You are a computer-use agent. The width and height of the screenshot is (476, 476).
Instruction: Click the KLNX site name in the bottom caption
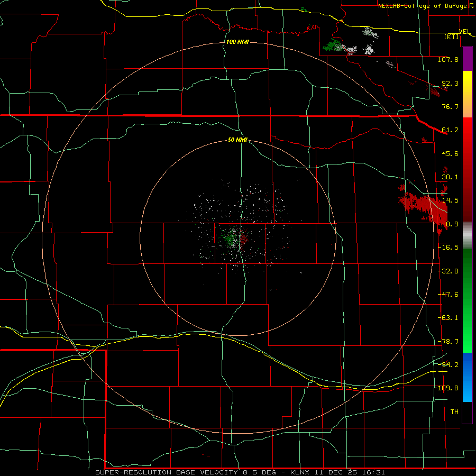point(300,472)
